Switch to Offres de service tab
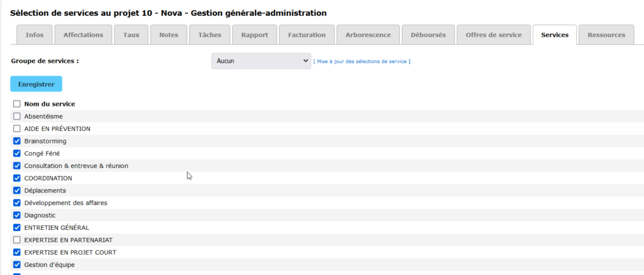The image size is (644, 275). tap(493, 35)
